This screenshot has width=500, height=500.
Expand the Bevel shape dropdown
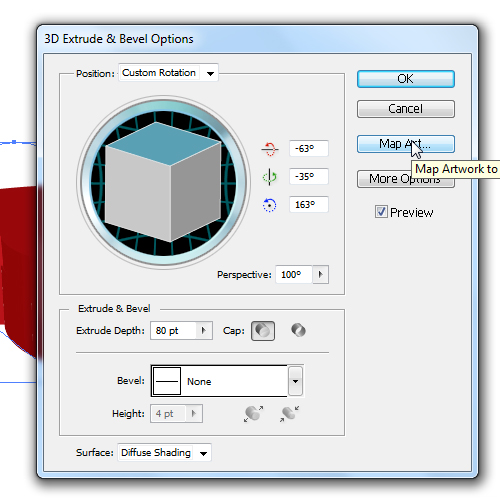click(x=295, y=381)
